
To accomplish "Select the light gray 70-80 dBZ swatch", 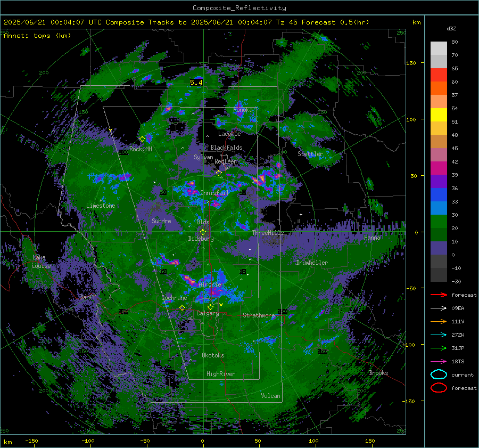I will pos(439,48).
